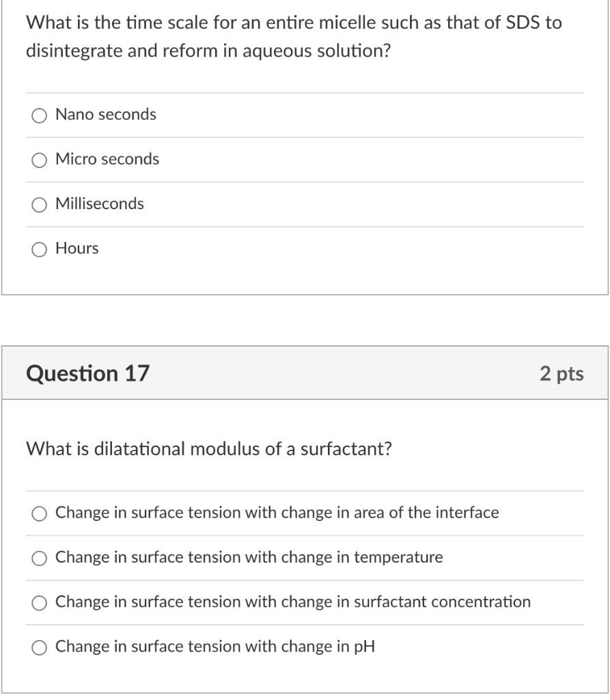
Task: Choose the Milliseconds radio button
Action: coord(40,204)
